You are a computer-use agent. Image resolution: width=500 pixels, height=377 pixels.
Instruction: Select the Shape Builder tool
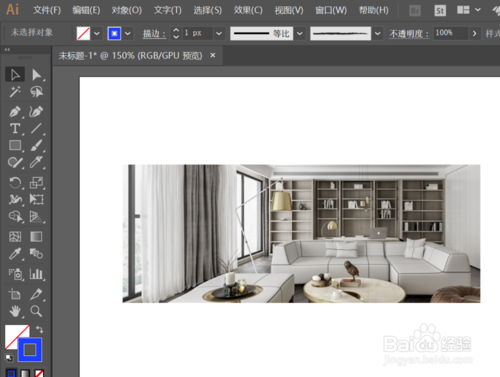coord(15,217)
